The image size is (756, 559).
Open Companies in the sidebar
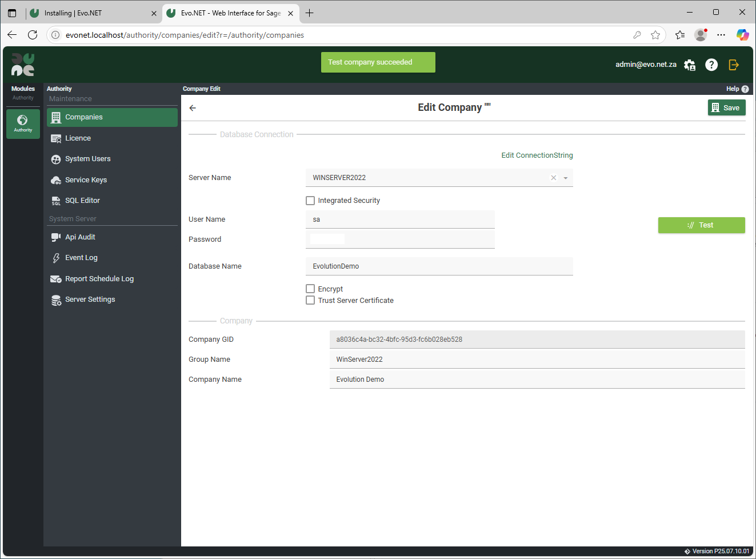tap(112, 117)
